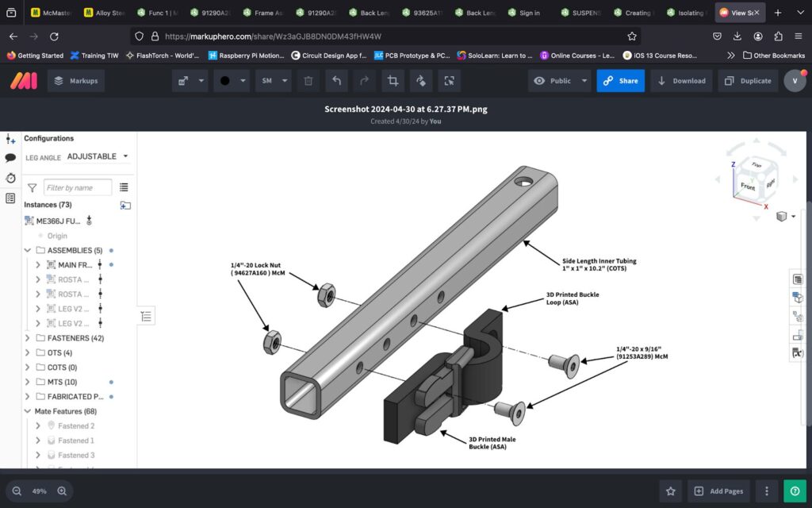Open the Markups panel
The height and width of the screenshot is (508, 812).
[x=75, y=81]
